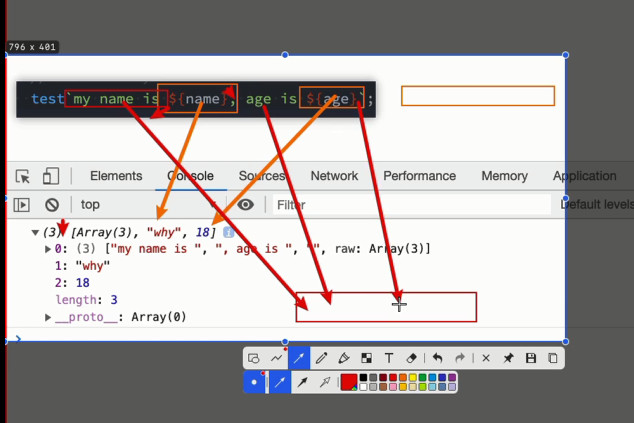Save the screenshot to file
This screenshot has width=634, height=423.
[x=530, y=358]
